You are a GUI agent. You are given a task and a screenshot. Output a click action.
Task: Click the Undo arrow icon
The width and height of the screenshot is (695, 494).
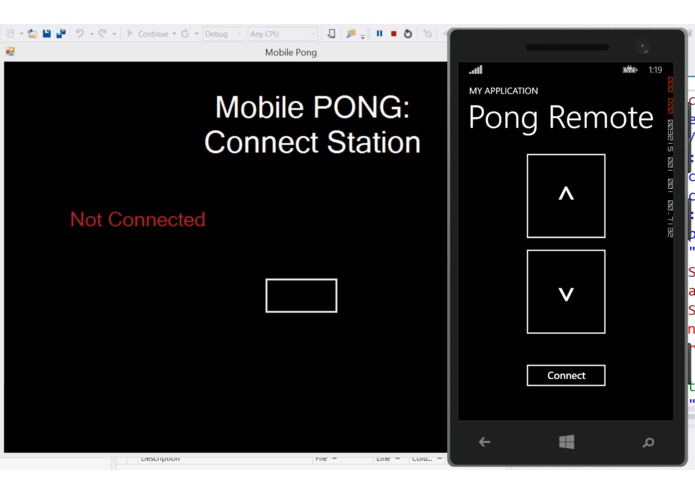[x=80, y=34]
